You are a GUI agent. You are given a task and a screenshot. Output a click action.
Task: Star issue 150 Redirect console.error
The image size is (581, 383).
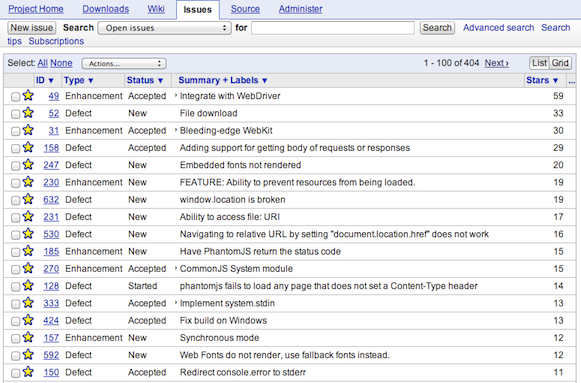coord(28,372)
